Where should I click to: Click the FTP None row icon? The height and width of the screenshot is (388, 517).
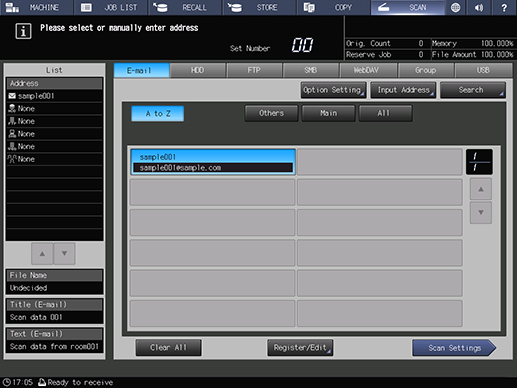point(12,121)
